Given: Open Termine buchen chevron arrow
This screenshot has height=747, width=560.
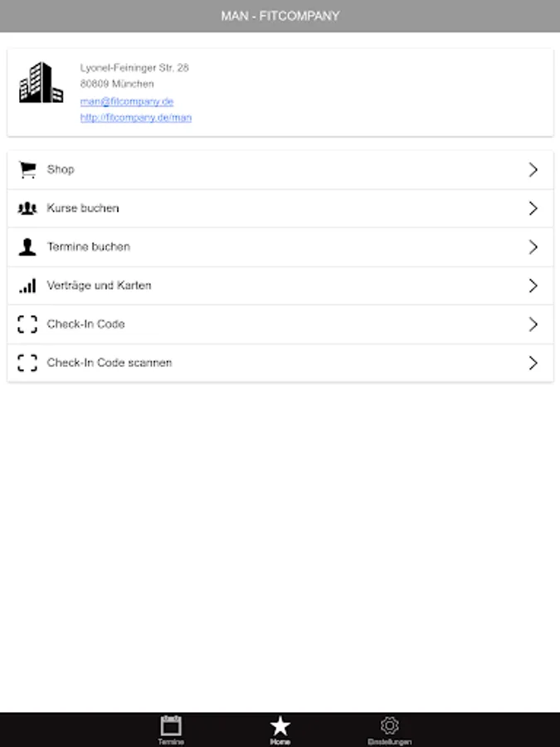Looking at the screenshot, I should (533, 247).
